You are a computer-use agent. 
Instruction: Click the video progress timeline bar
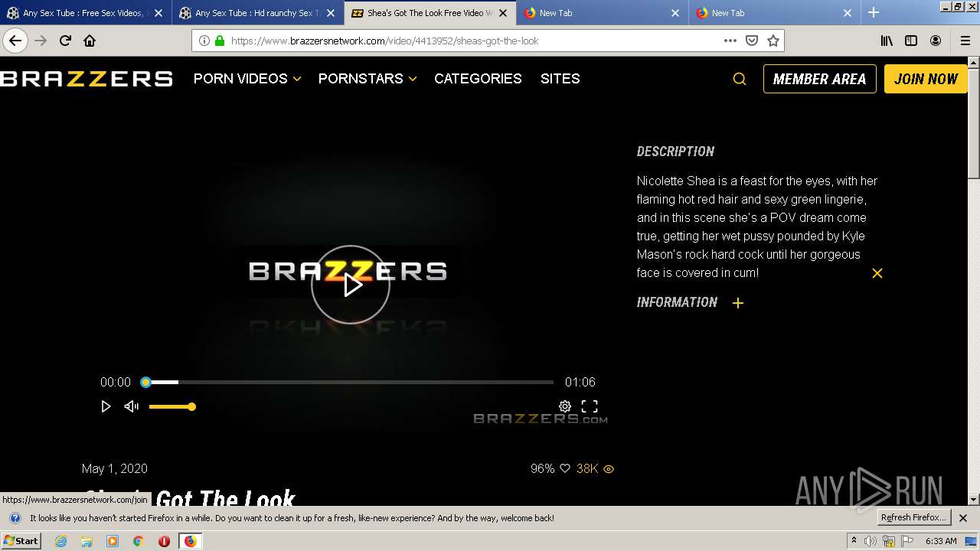pyautogui.click(x=349, y=382)
